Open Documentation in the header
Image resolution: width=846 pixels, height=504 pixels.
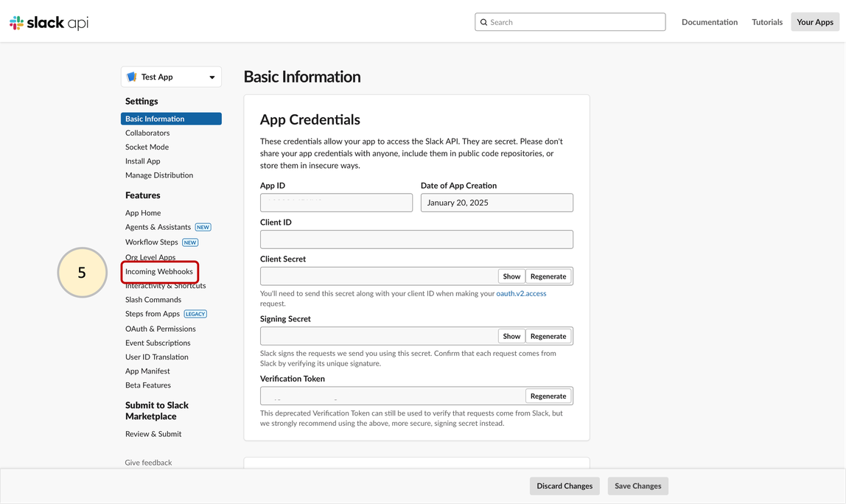[x=709, y=22]
